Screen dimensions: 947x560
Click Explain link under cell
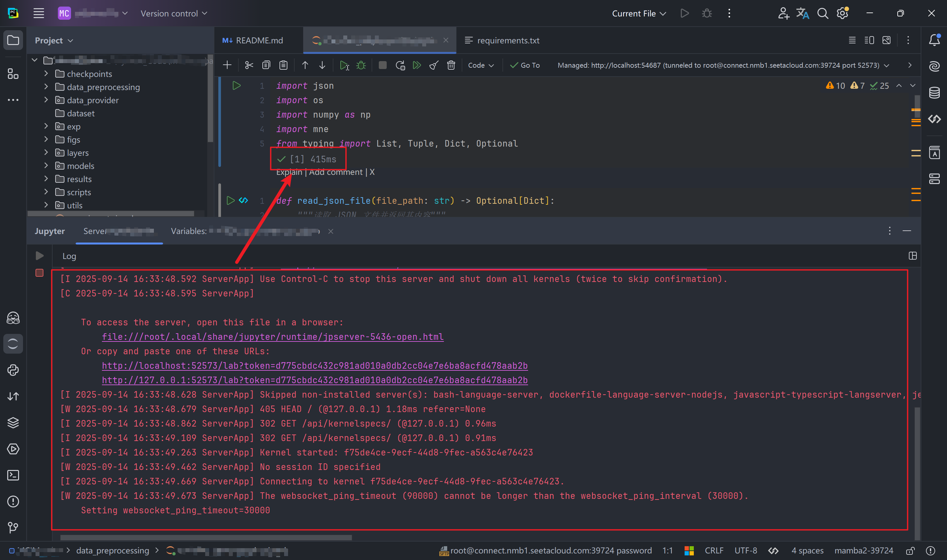click(x=289, y=172)
